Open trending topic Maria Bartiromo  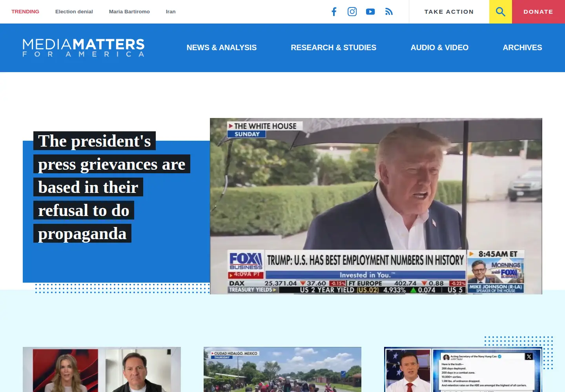pyautogui.click(x=129, y=12)
